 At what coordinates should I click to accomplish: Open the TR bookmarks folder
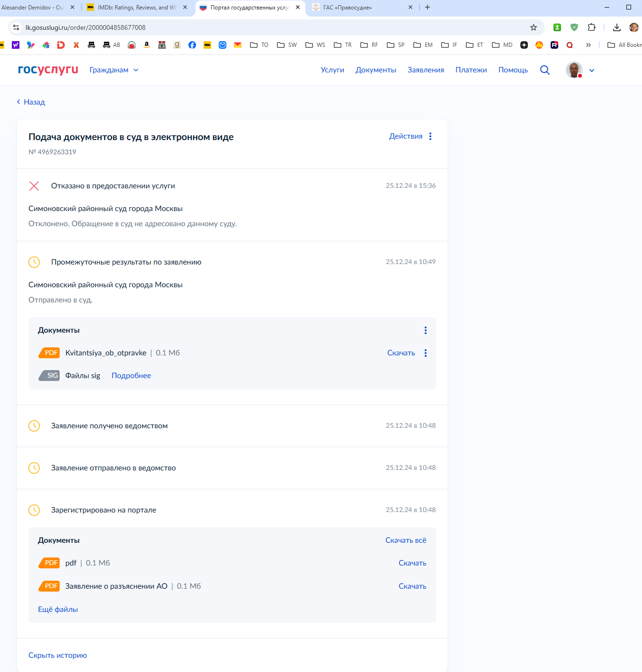coord(343,45)
